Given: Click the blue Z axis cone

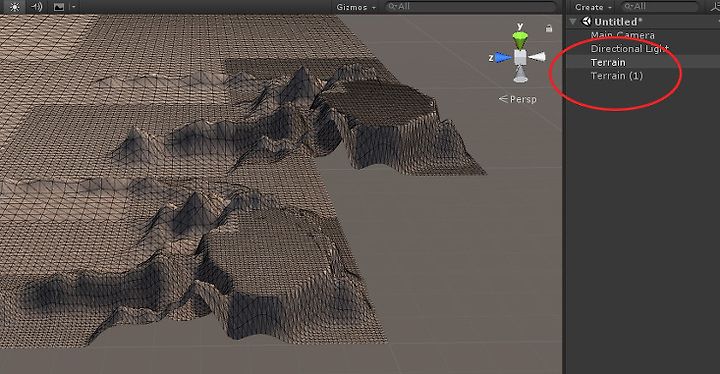Looking at the screenshot, I should click(x=503, y=57).
